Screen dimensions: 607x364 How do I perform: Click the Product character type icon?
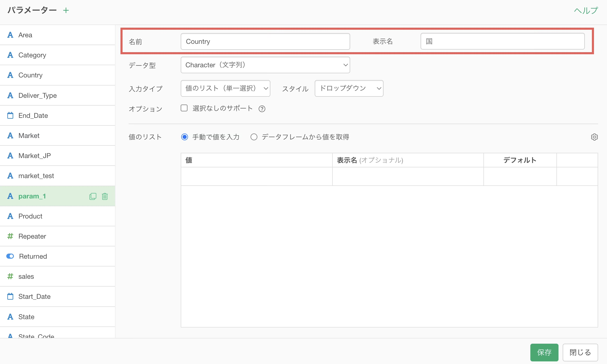(10, 216)
